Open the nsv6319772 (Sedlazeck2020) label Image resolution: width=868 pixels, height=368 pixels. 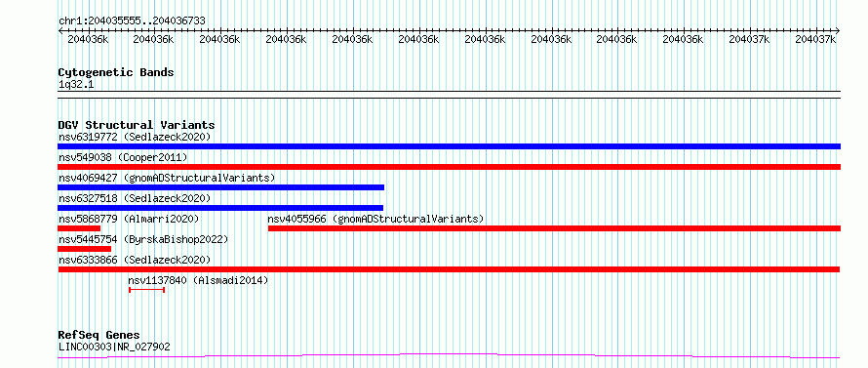pos(135,137)
